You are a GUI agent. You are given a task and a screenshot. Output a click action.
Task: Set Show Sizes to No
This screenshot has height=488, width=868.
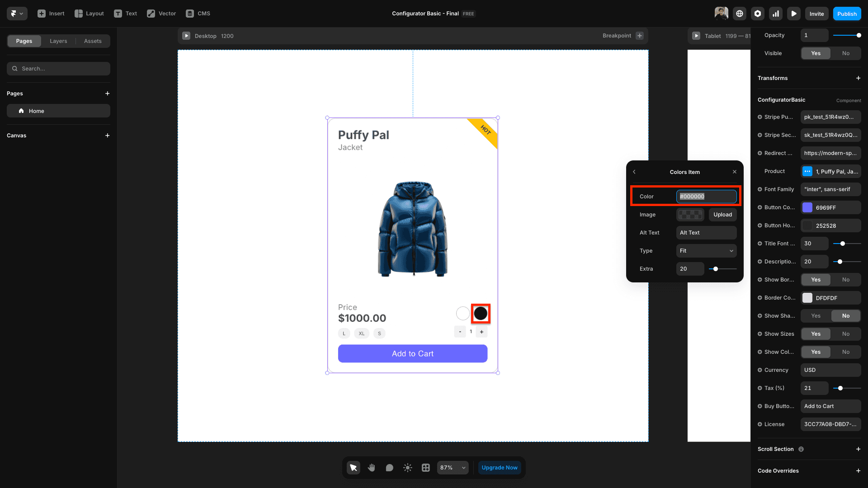point(845,334)
